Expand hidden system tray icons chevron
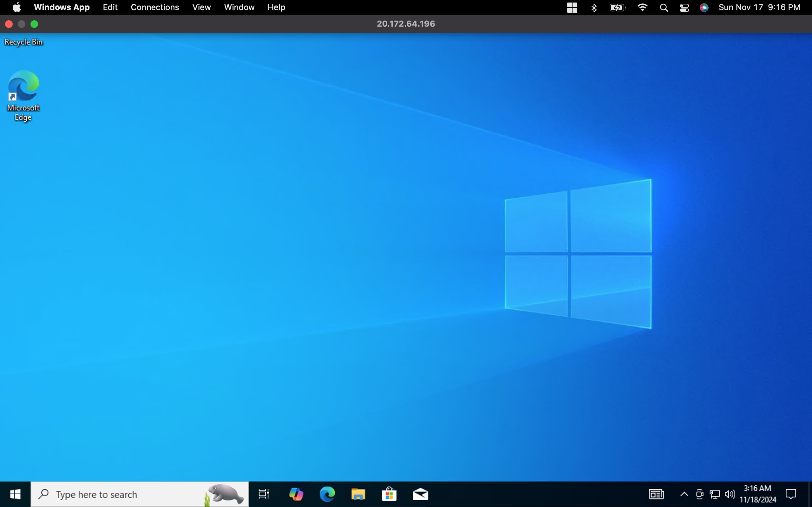This screenshot has width=812, height=507. click(684, 494)
